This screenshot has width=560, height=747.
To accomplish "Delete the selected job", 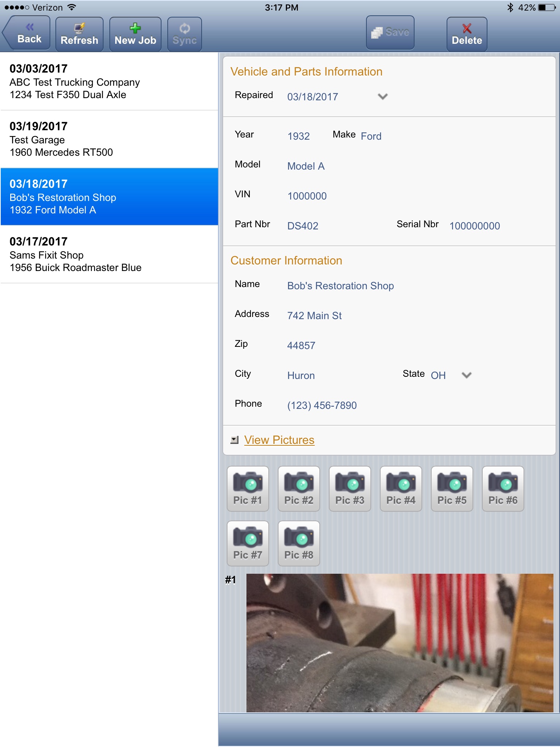I will pyautogui.click(x=467, y=34).
